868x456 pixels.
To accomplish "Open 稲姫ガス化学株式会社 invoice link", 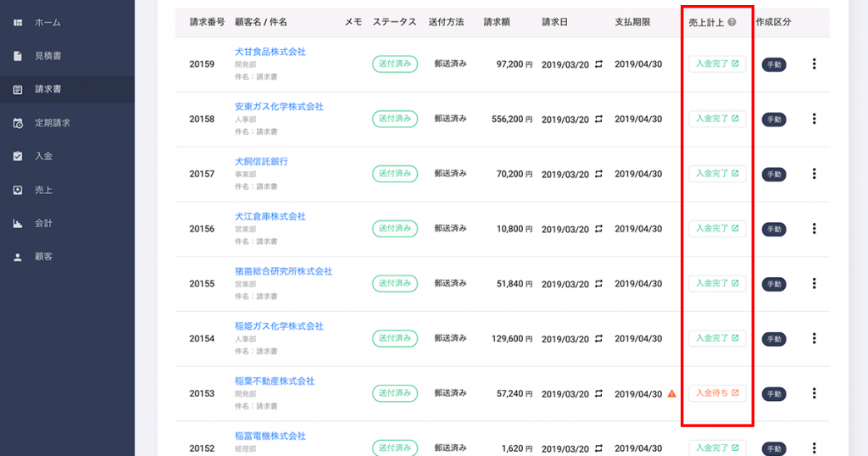I will pos(279,325).
